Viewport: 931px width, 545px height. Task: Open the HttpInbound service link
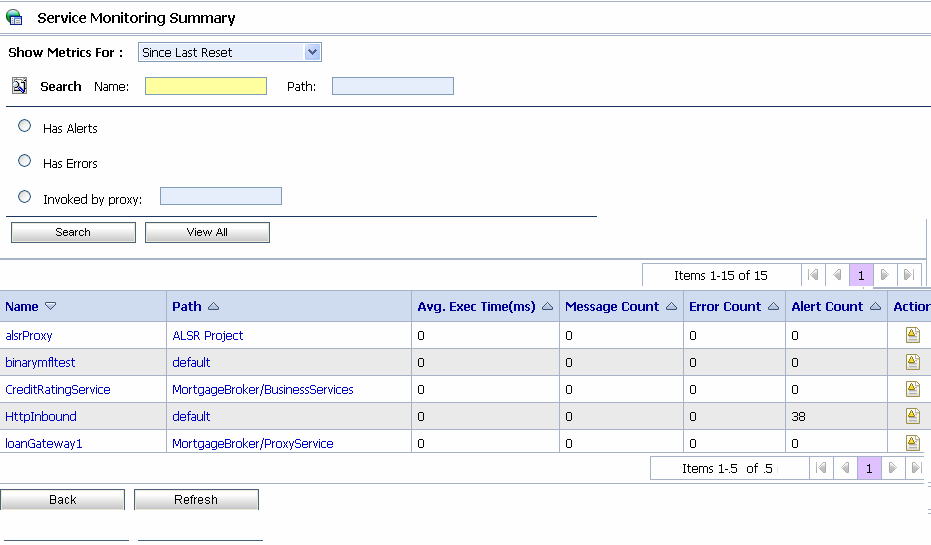40,416
